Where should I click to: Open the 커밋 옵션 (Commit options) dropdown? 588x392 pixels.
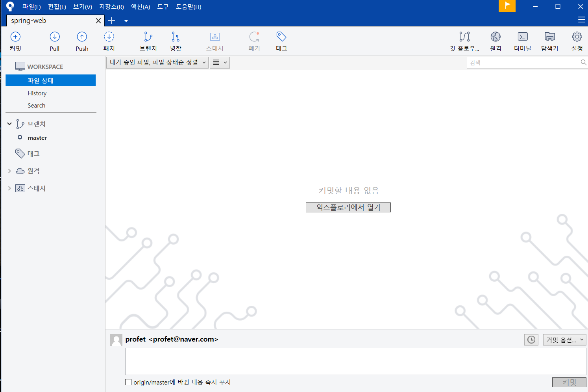tap(565, 340)
